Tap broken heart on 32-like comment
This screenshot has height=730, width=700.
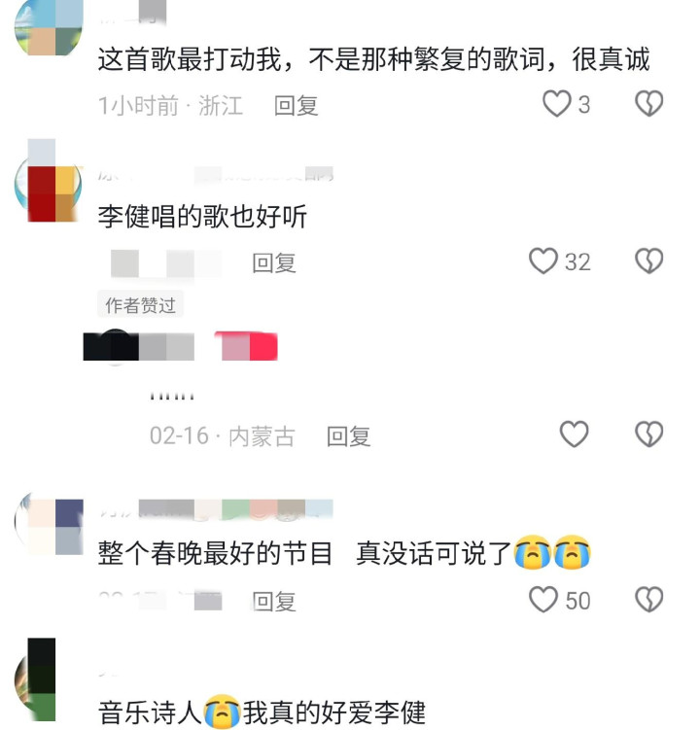click(x=649, y=261)
